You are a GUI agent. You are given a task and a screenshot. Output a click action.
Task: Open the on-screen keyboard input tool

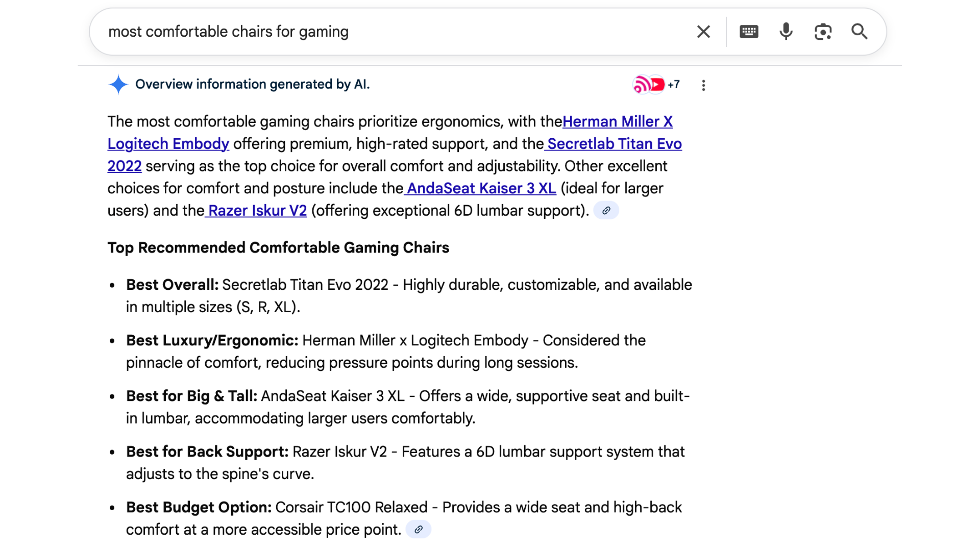point(749,32)
